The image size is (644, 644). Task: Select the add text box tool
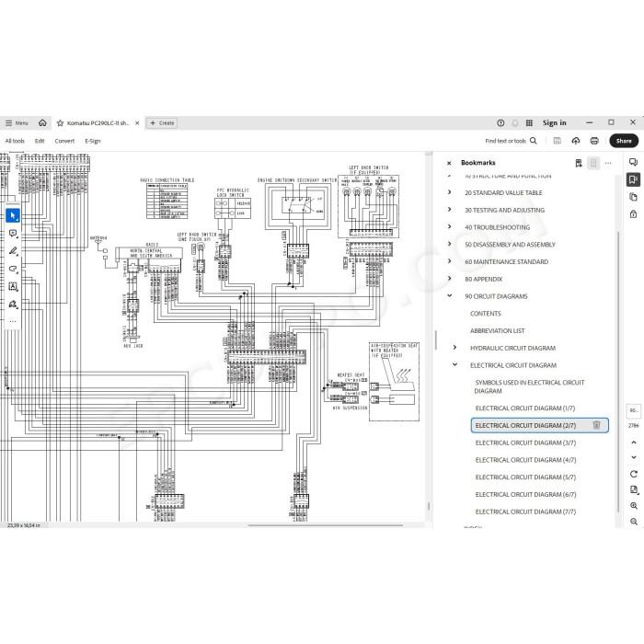click(13, 287)
